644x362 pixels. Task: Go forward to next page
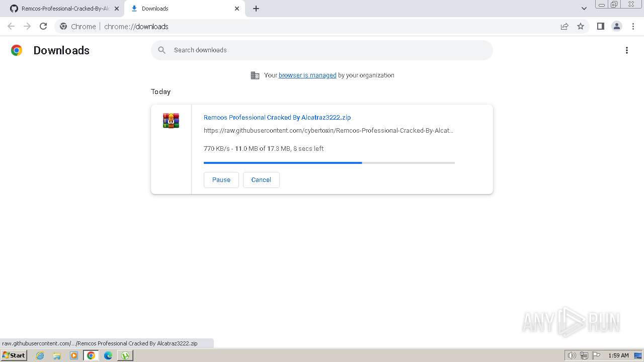click(x=27, y=26)
